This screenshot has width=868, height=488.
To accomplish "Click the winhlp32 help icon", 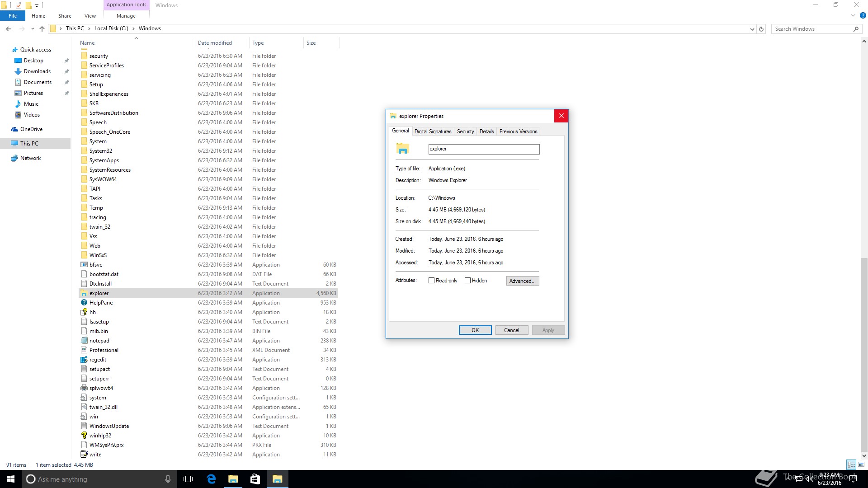I will click(x=84, y=436).
